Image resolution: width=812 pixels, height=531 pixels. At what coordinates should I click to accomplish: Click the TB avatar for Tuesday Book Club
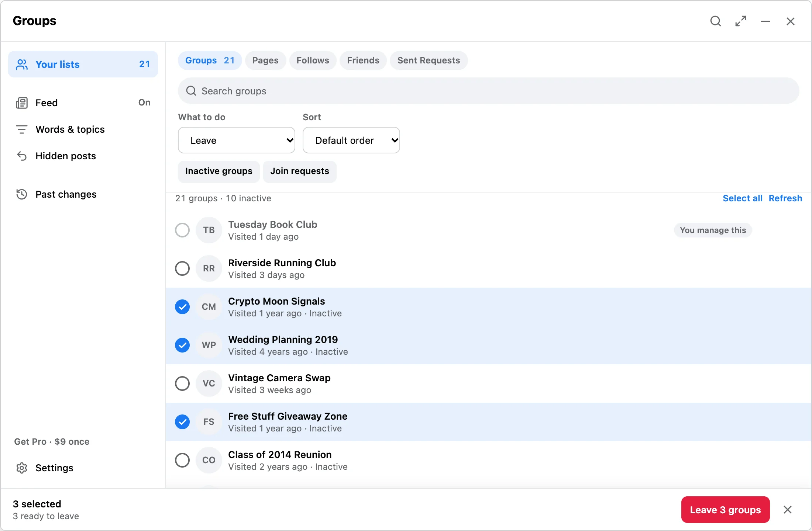point(209,230)
